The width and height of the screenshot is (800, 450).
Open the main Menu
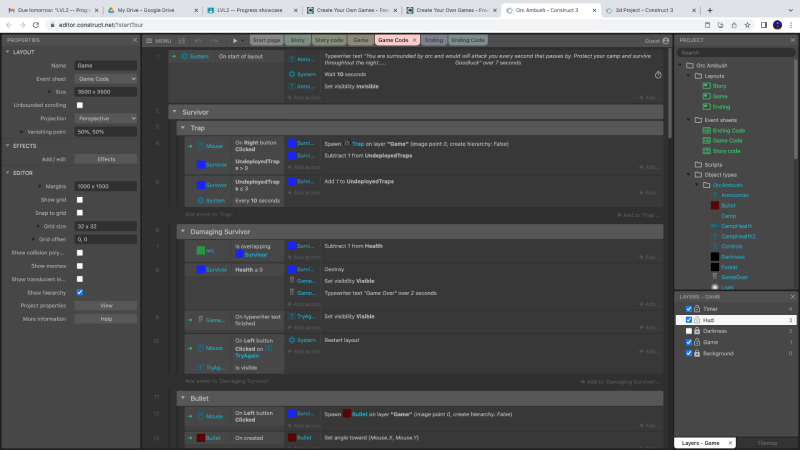pyautogui.click(x=158, y=40)
